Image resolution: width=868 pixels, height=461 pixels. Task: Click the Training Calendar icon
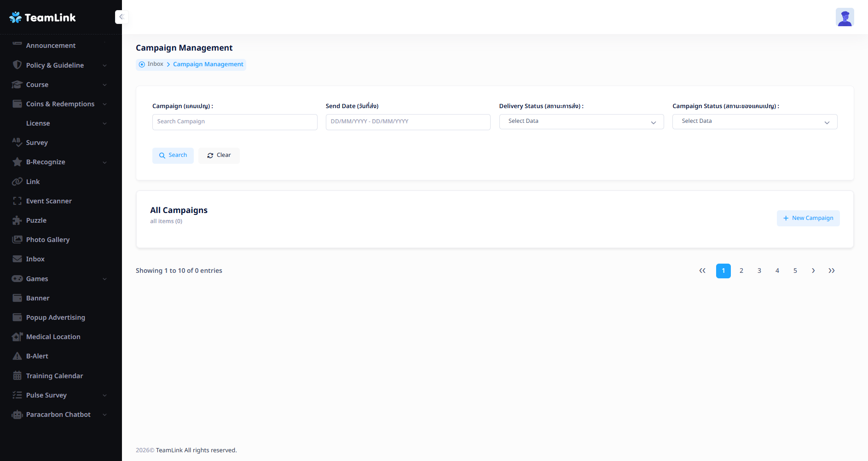[17, 376]
